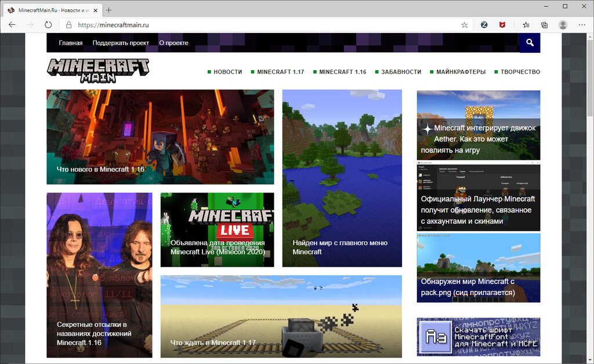Open article about Официальный Лаунчер update
Image resolution: width=594 pixels, height=364 pixels.
[x=479, y=197]
